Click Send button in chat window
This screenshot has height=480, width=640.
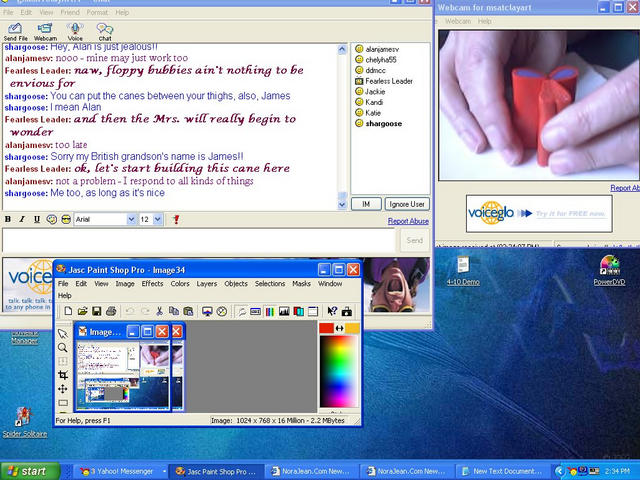pyautogui.click(x=414, y=240)
